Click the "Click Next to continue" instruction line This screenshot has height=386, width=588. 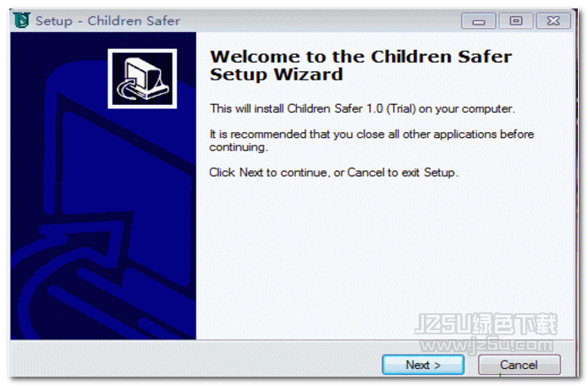[333, 172]
